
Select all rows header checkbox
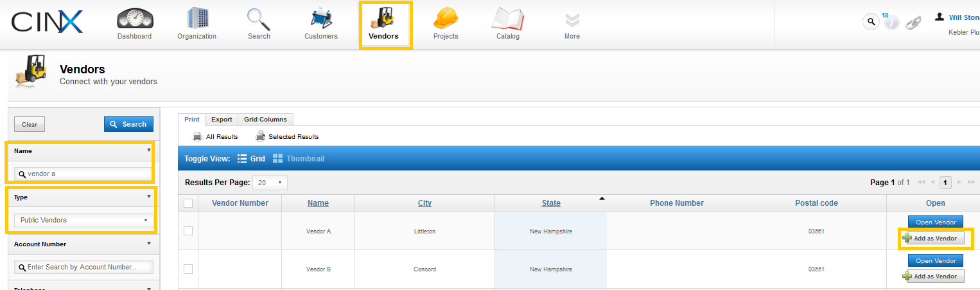tap(188, 203)
